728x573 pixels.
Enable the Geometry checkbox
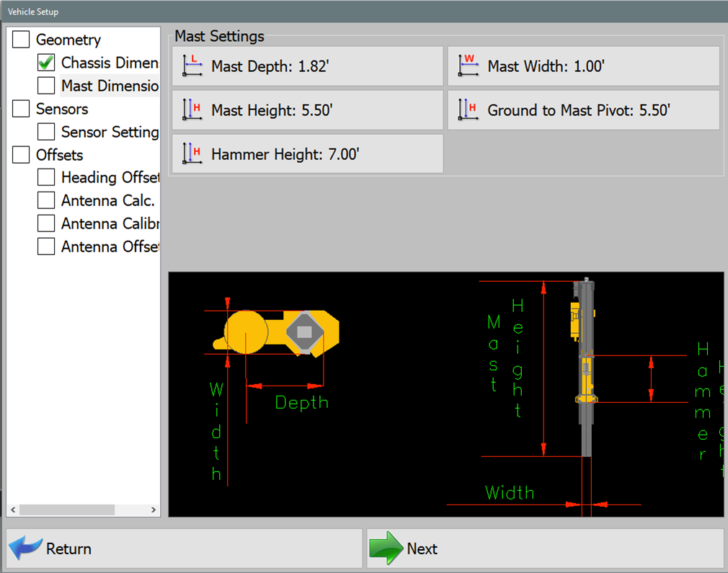pos(20,39)
